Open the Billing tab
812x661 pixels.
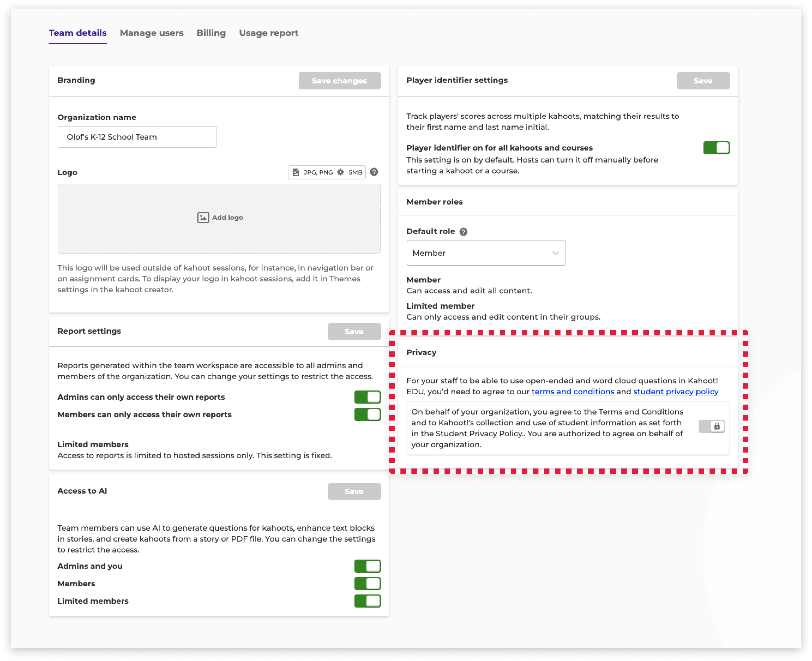pyautogui.click(x=211, y=33)
